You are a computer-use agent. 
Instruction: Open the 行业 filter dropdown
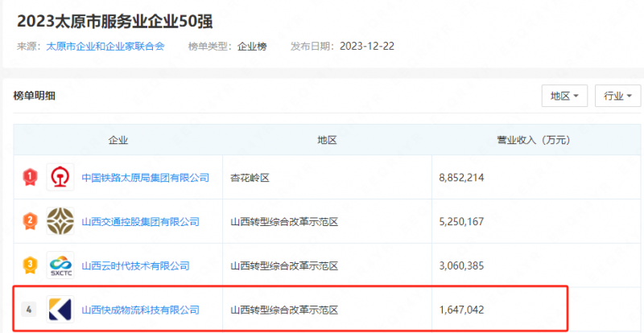point(617,96)
